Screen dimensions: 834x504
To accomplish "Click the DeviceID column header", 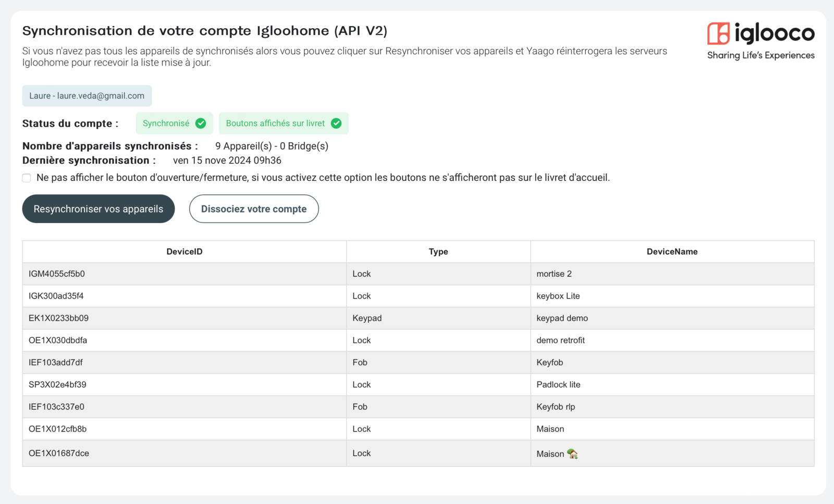I will (185, 252).
